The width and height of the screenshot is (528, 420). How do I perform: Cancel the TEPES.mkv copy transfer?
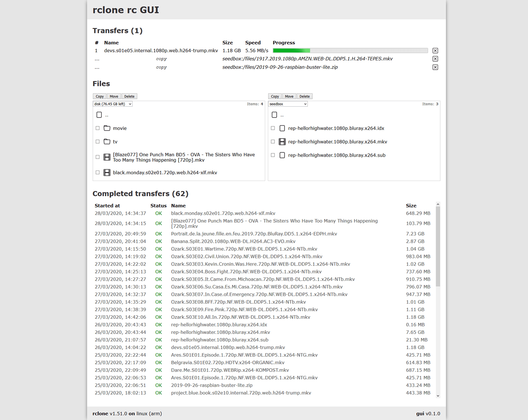pos(435,59)
